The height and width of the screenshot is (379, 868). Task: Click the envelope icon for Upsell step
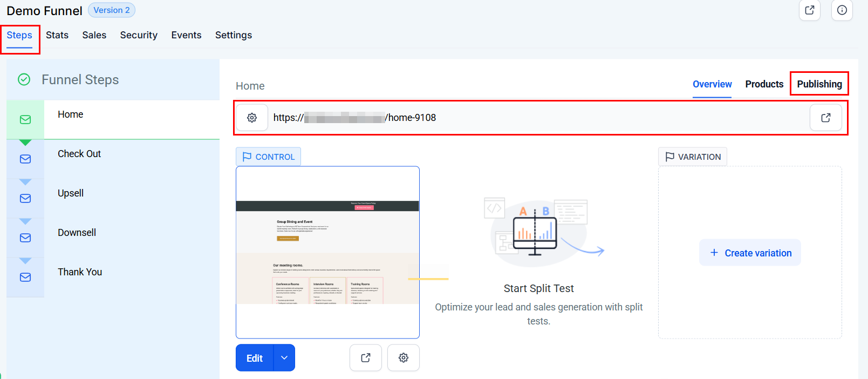(25, 199)
